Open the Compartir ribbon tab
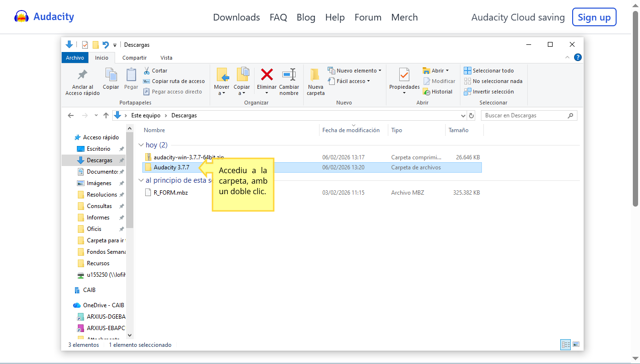 tap(134, 58)
